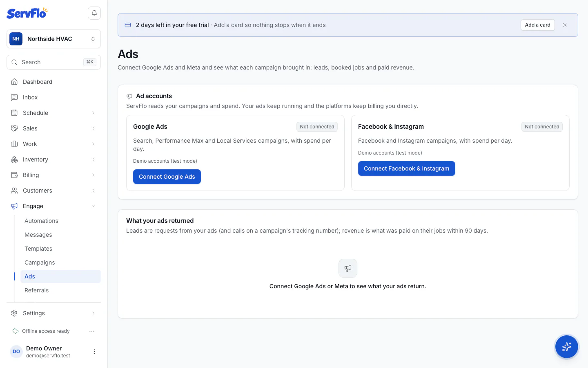Click Offline access ready text
The height and width of the screenshot is (368, 588).
(x=46, y=331)
